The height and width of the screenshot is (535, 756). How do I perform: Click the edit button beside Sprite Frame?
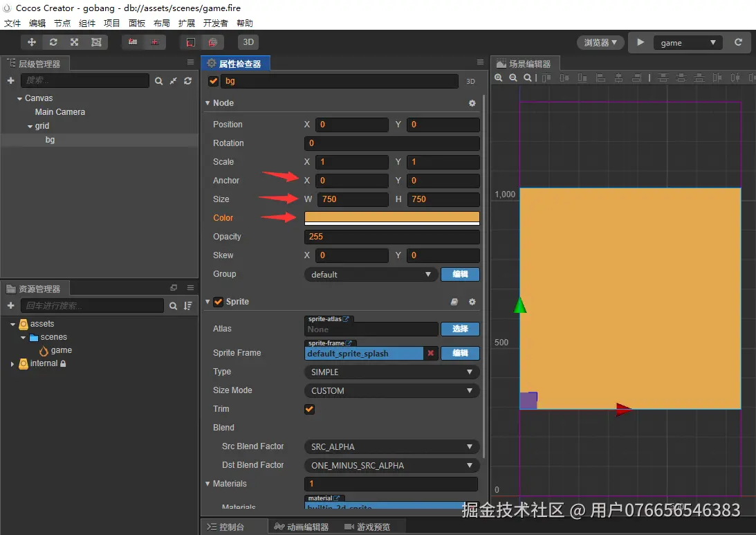[x=460, y=354]
